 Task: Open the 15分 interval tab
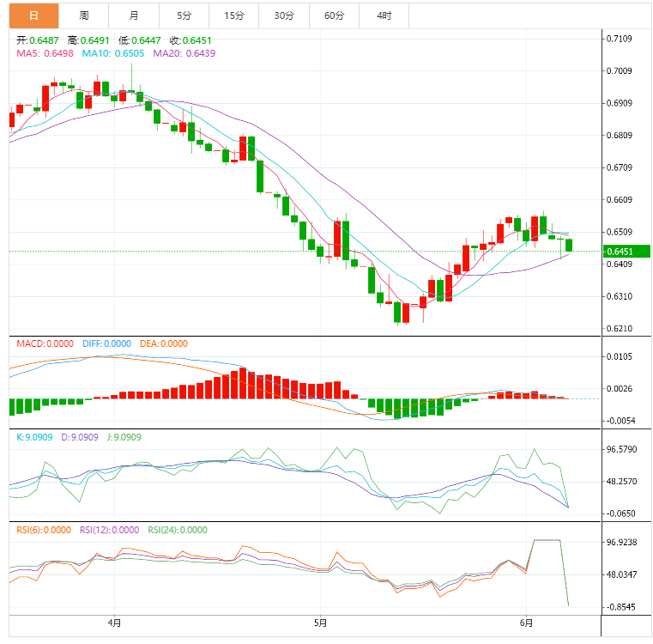234,15
